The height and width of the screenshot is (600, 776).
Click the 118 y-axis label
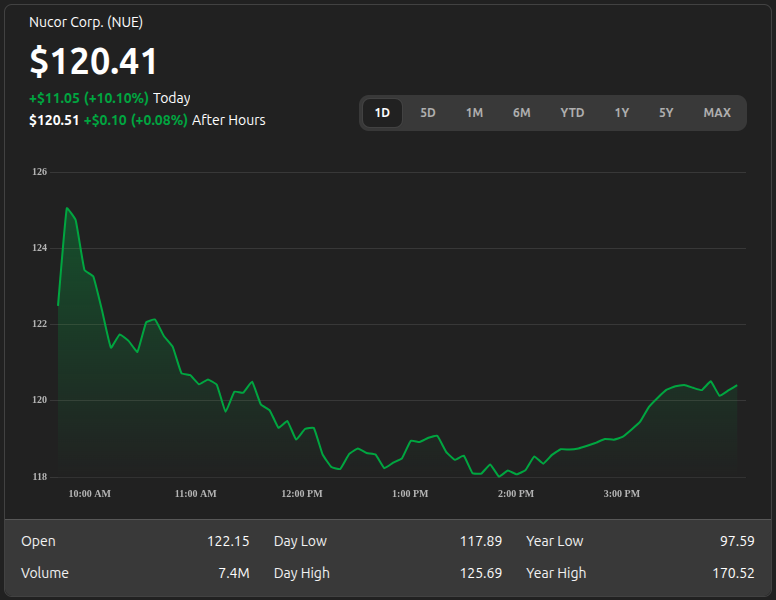pos(40,477)
